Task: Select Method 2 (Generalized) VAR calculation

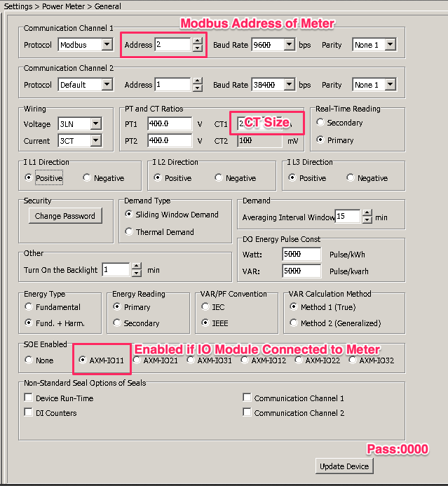Action: tap(336, 323)
